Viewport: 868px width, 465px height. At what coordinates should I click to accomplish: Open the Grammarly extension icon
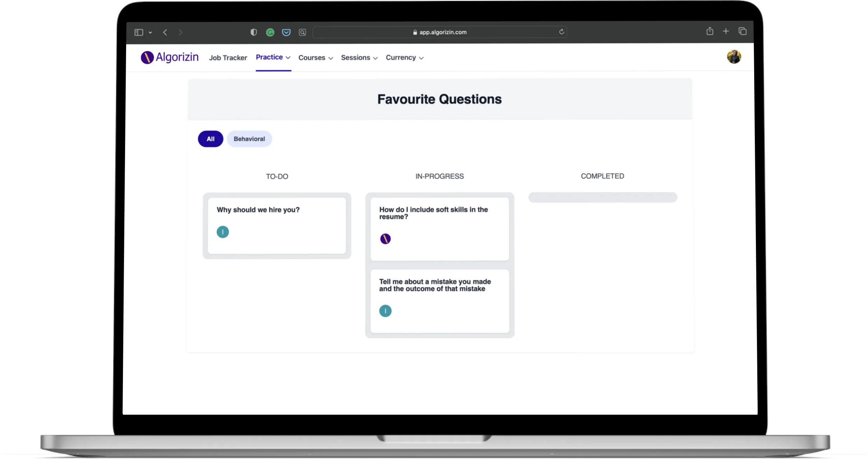[270, 32]
